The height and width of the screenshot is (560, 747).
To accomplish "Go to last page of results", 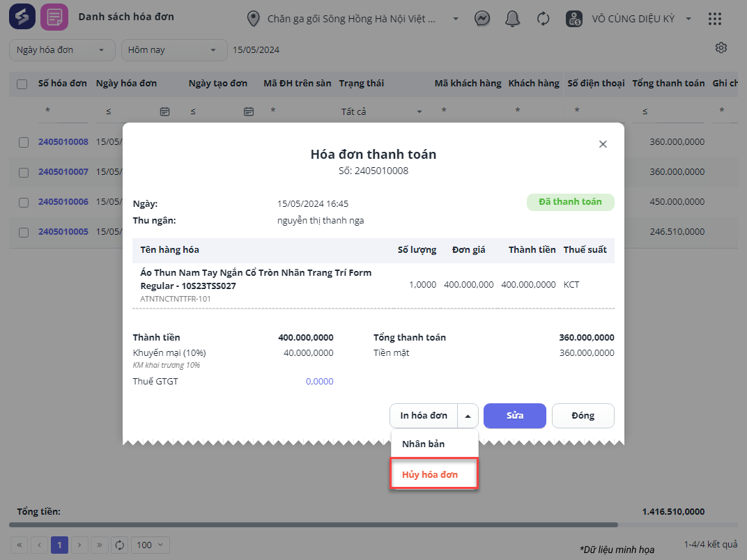I will [100, 545].
